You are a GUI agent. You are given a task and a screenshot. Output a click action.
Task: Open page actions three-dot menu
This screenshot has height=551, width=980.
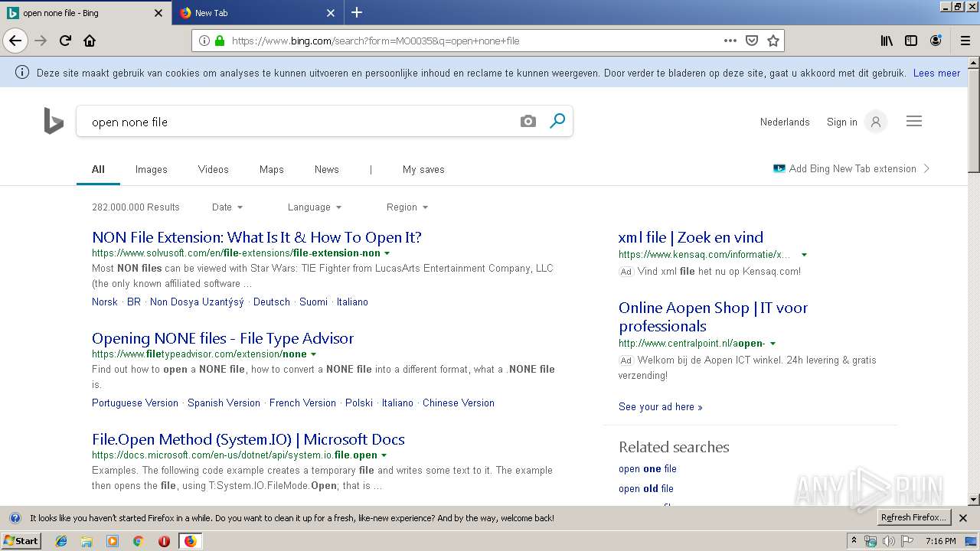[x=730, y=41]
